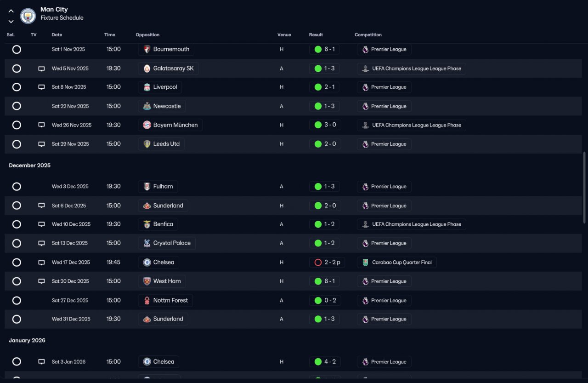Click the vertical scrollbar thumb

(x=584, y=180)
